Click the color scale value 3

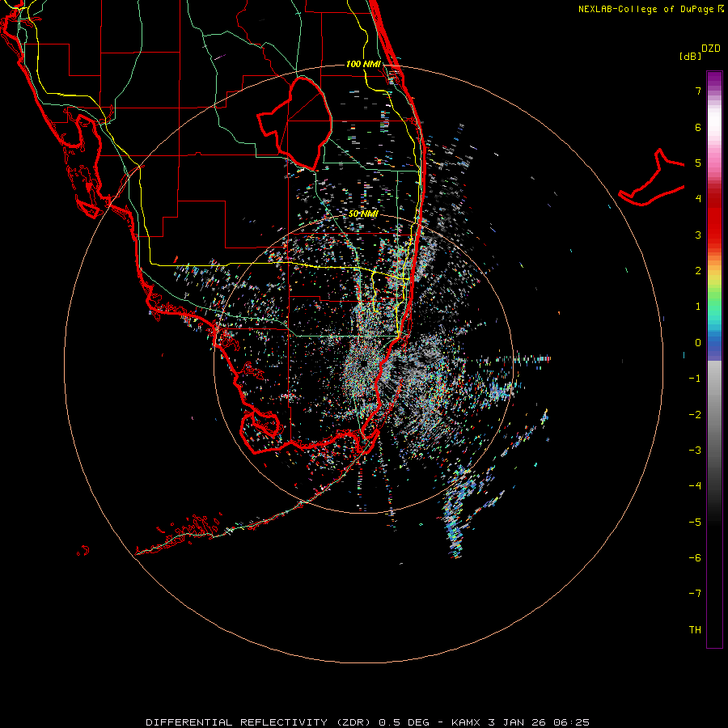[698, 235]
